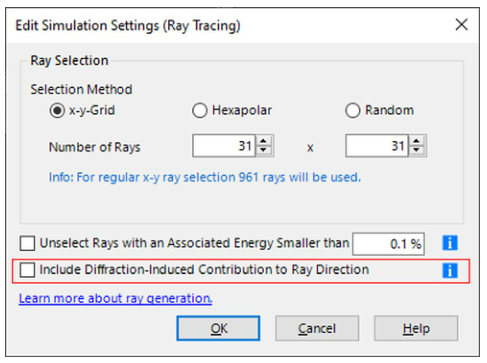Enable Unselect Rays with Associated Energy checkbox
The width and height of the screenshot is (487, 363).
(x=27, y=243)
